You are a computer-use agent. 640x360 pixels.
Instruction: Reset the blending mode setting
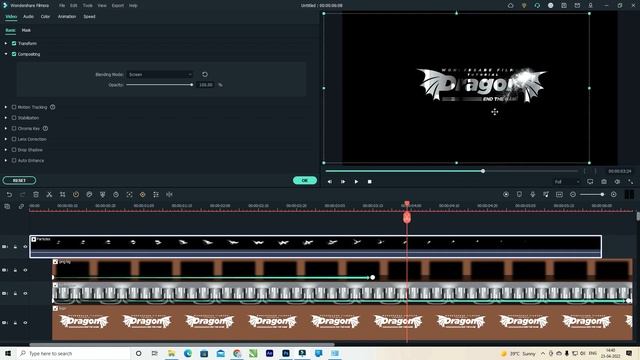click(x=205, y=74)
